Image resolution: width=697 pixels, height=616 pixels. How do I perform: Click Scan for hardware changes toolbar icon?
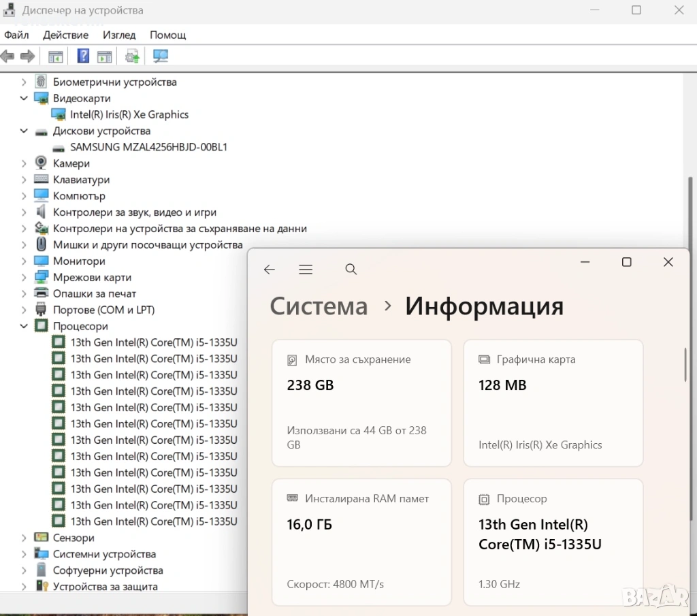[x=161, y=56]
